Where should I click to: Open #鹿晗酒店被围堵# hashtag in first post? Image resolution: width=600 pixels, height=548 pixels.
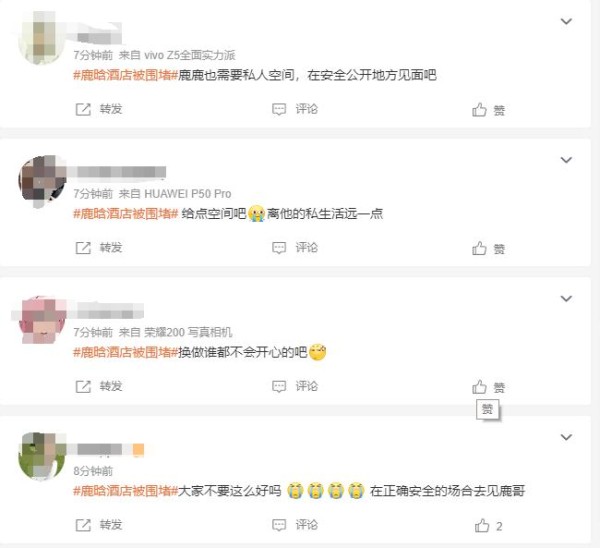coord(126,75)
